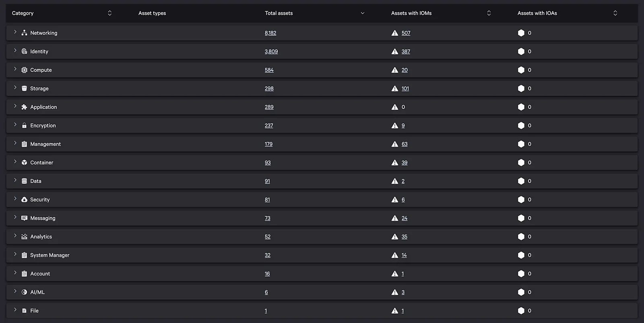Select the System Manager row label
This screenshot has width=644, height=323.
point(50,255)
